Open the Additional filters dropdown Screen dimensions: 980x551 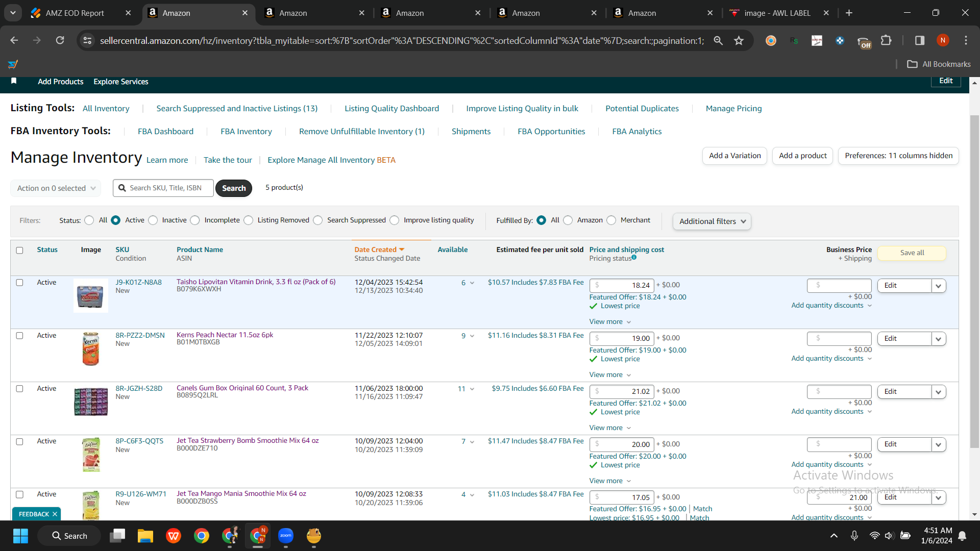pos(712,221)
